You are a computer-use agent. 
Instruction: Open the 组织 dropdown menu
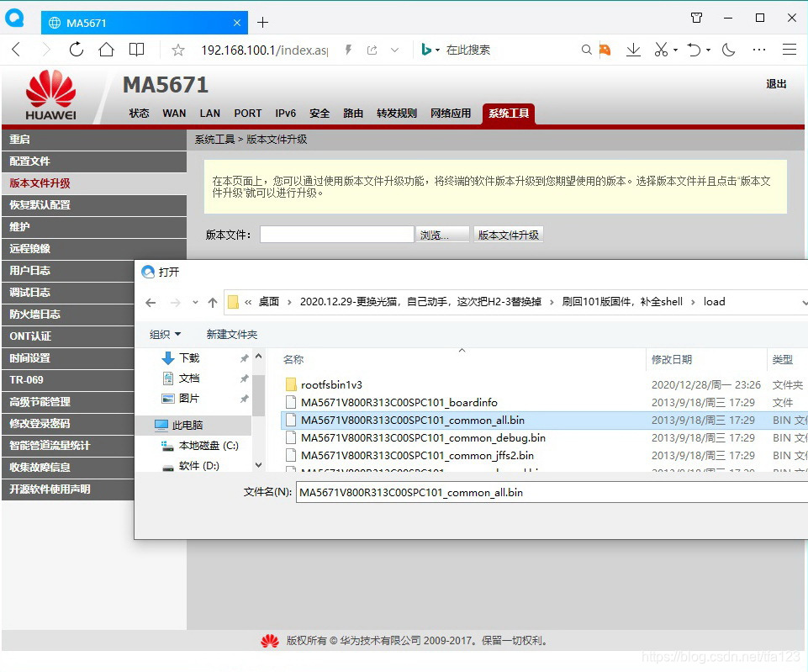point(165,335)
